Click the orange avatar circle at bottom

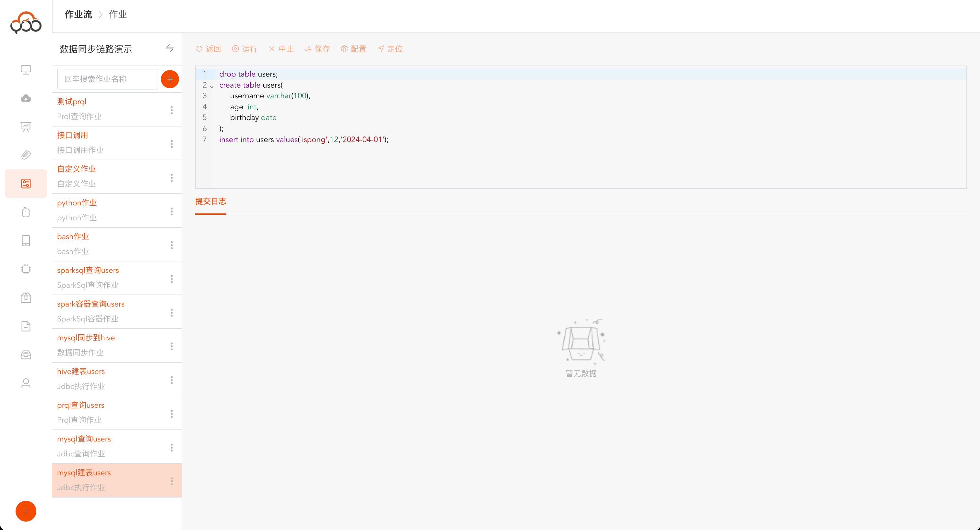(26, 511)
